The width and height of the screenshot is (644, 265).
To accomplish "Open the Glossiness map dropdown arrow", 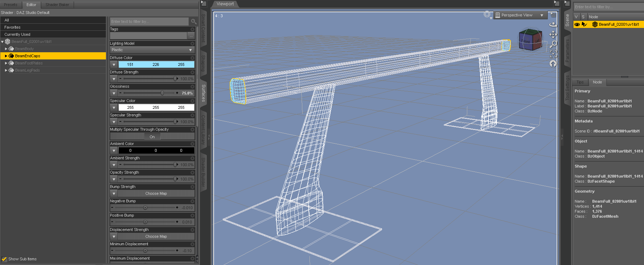I will click(x=114, y=93).
